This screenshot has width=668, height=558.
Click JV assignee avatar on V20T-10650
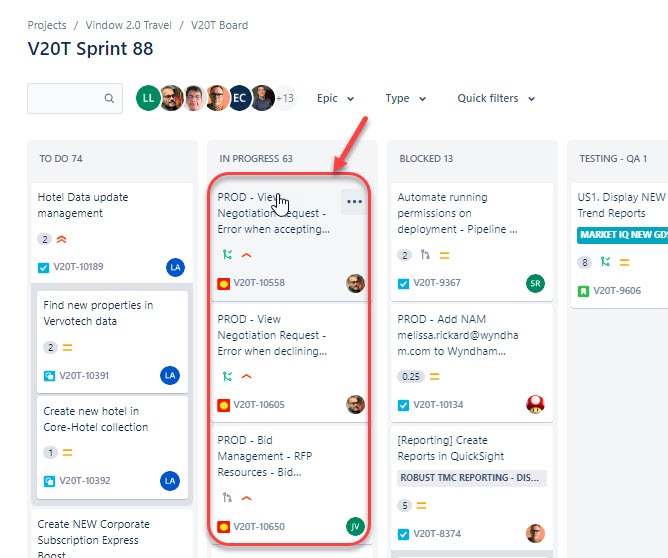click(x=355, y=527)
